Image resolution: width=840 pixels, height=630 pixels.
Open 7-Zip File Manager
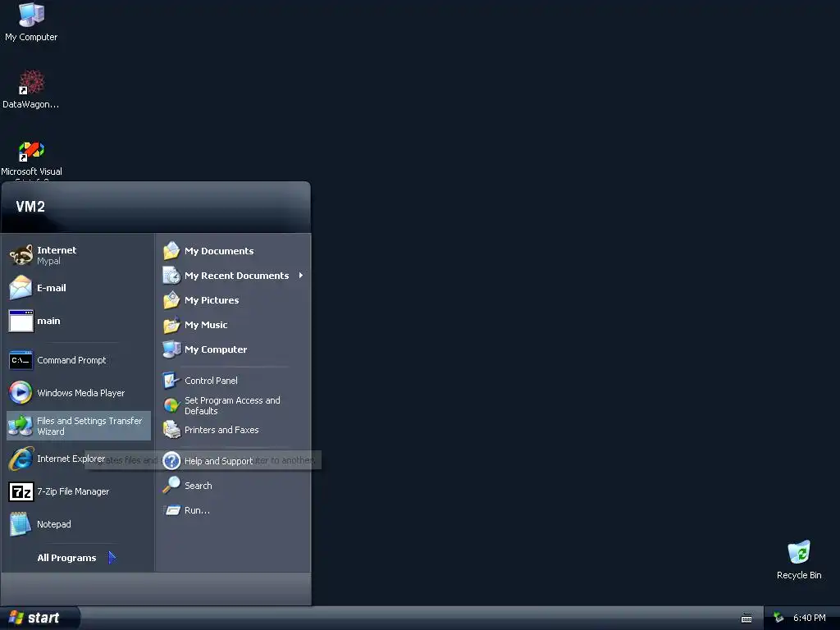click(79, 491)
